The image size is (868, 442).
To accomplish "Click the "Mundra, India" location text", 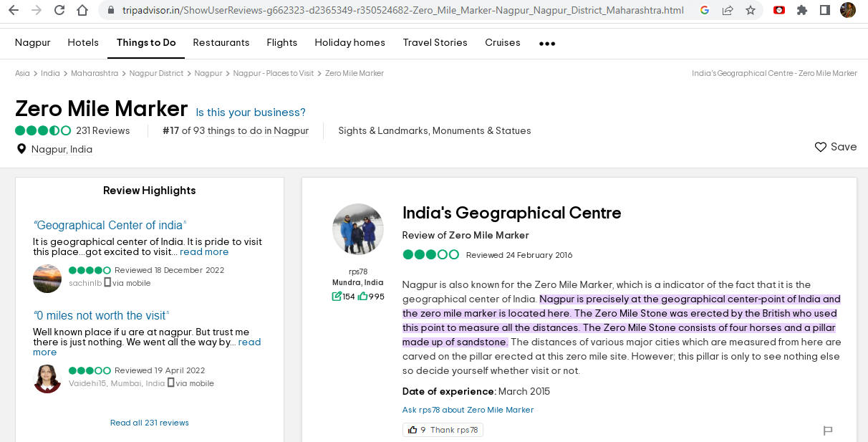I will point(358,282).
